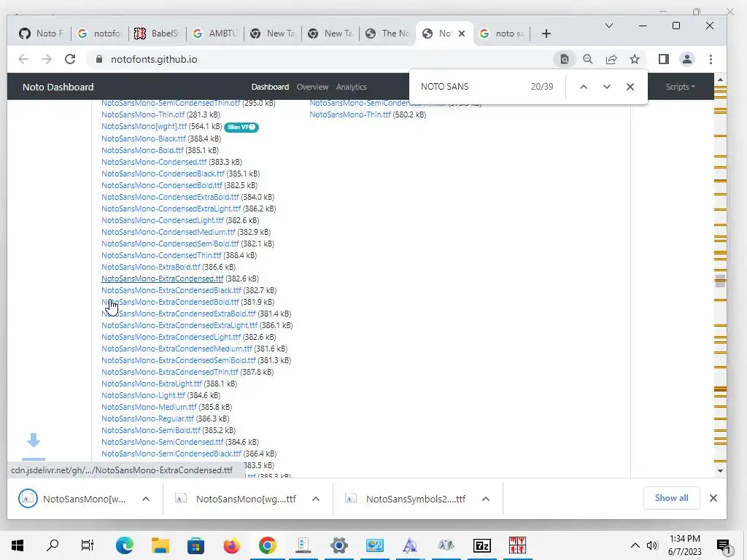Open the Analytics nav item
This screenshot has width=747, height=560.
tap(351, 87)
